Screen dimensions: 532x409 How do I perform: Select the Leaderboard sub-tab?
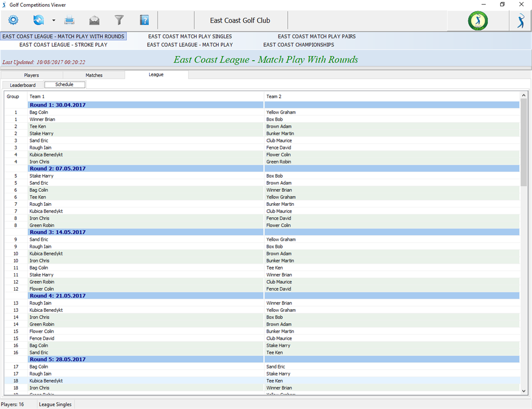(22, 85)
